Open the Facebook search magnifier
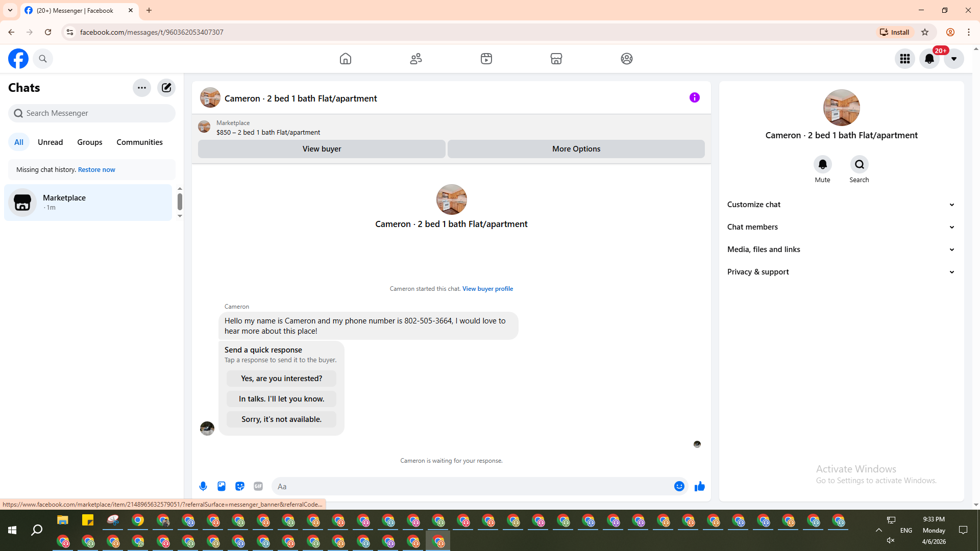Image resolution: width=980 pixels, height=551 pixels. (x=43, y=59)
